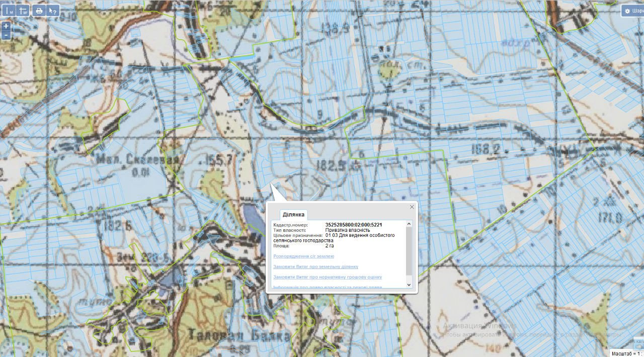Open Замовити Витяг про земельну ділянку link

tap(315, 266)
